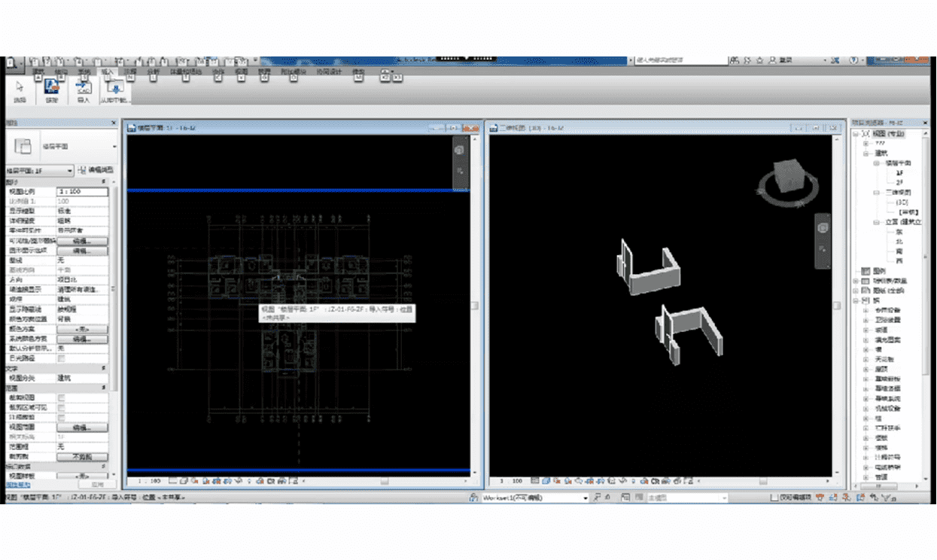Select the 修改 arrow tool in ribbon
The width and height of the screenshot is (937, 560).
(20, 87)
